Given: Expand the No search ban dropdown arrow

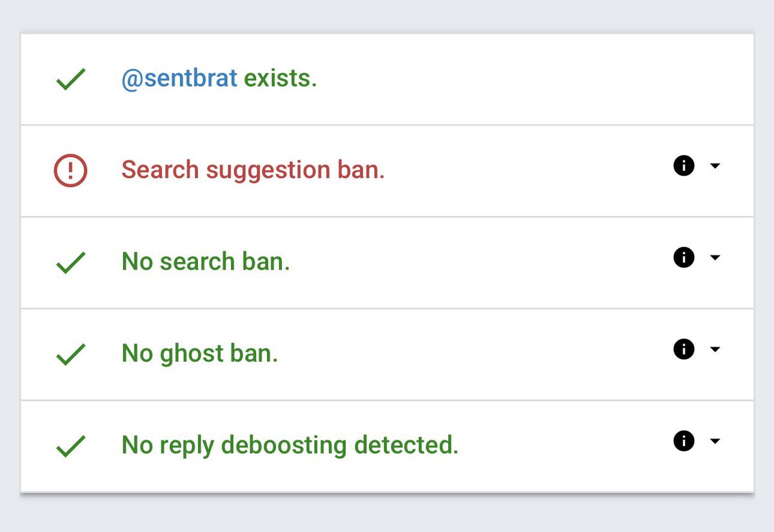Looking at the screenshot, I should 715,258.
